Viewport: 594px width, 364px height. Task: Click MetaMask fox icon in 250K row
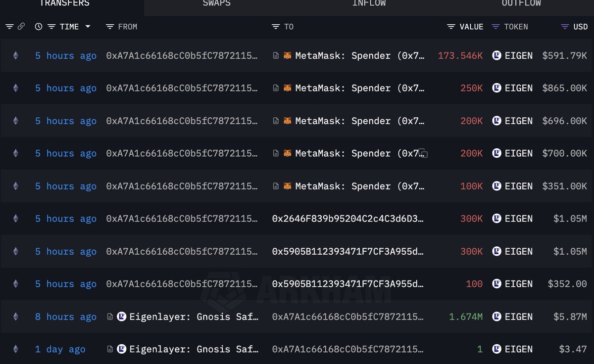coord(288,88)
